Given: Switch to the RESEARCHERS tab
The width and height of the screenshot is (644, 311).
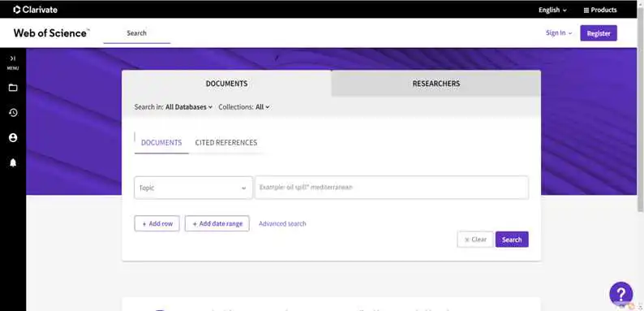Looking at the screenshot, I should (x=436, y=84).
